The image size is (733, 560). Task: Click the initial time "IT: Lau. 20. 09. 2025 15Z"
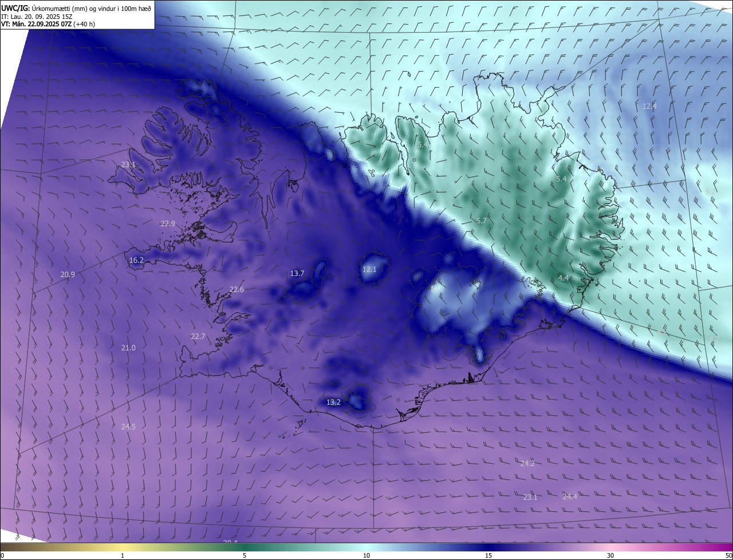tap(36, 16)
